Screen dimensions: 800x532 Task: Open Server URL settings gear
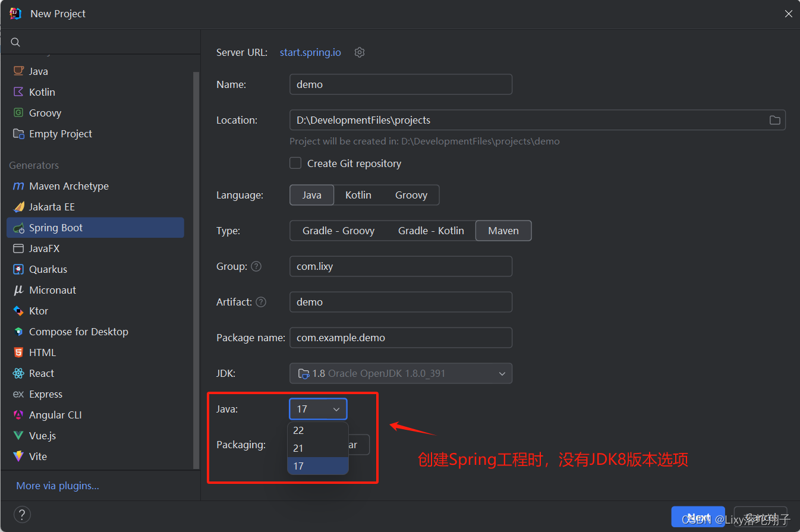360,52
